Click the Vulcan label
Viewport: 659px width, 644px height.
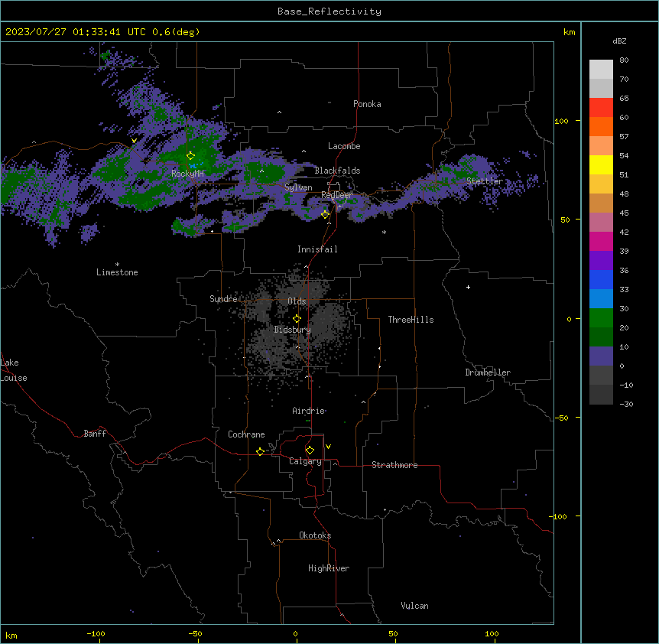click(414, 606)
